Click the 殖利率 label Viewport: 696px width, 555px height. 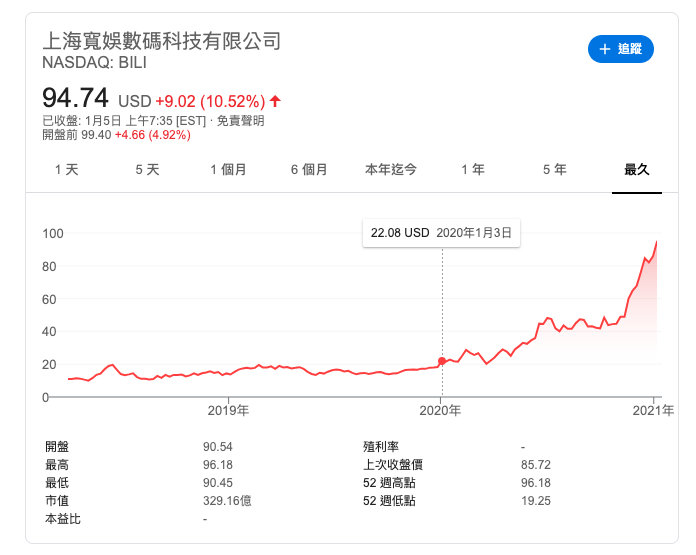381,447
